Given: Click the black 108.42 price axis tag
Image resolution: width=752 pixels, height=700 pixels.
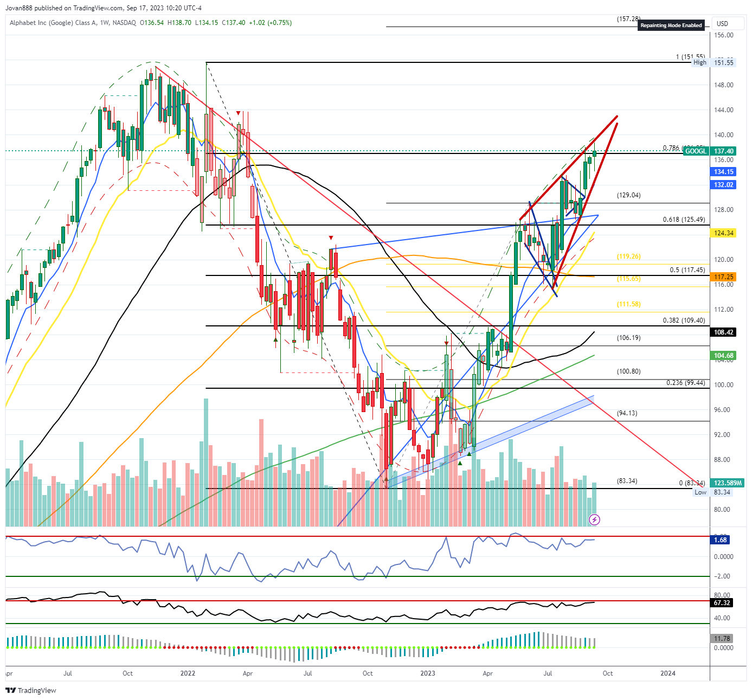Looking at the screenshot, I should 723,332.
